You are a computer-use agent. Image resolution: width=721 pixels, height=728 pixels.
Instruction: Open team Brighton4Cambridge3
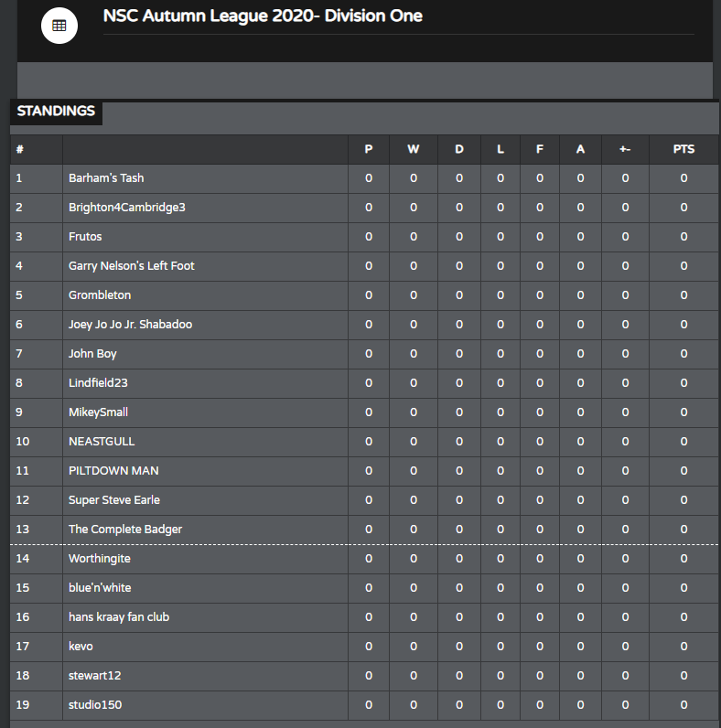point(127,208)
